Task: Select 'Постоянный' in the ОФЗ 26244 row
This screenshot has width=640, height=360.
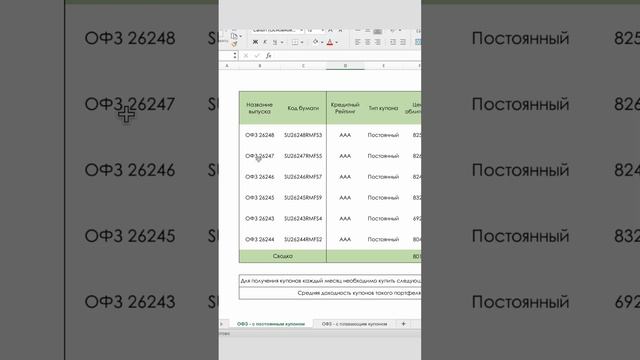Action: (383, 239)
